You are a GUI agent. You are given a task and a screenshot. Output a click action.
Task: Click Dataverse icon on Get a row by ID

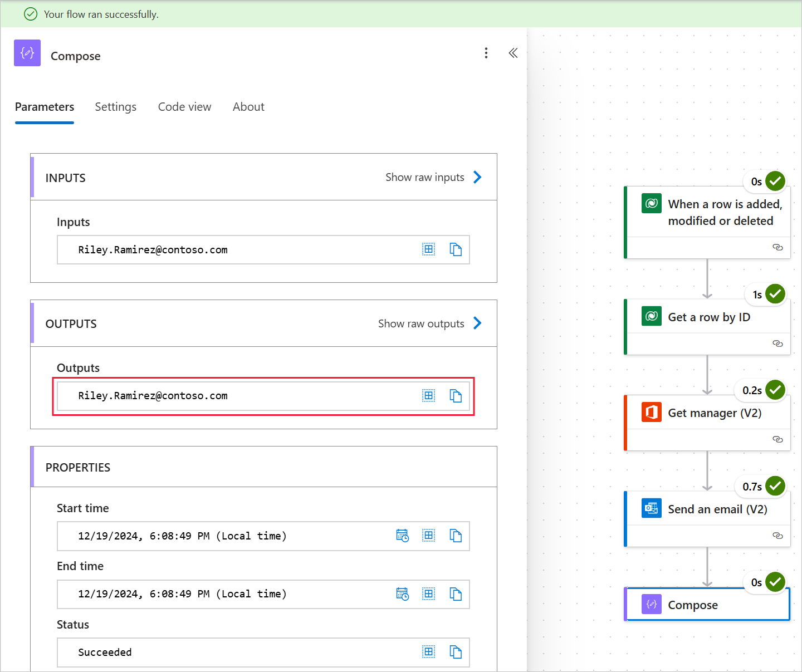point(652,316)
